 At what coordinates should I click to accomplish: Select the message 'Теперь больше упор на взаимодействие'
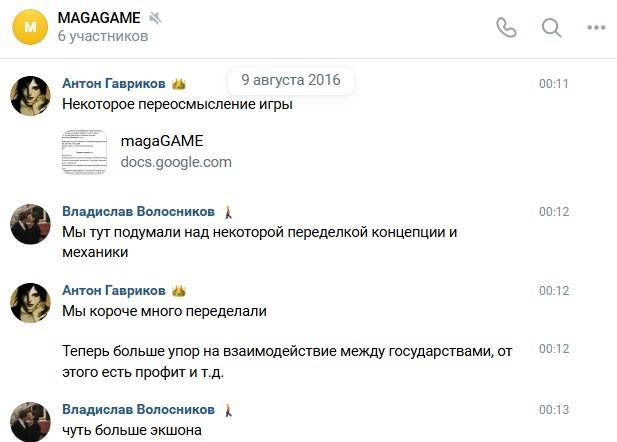287,361
